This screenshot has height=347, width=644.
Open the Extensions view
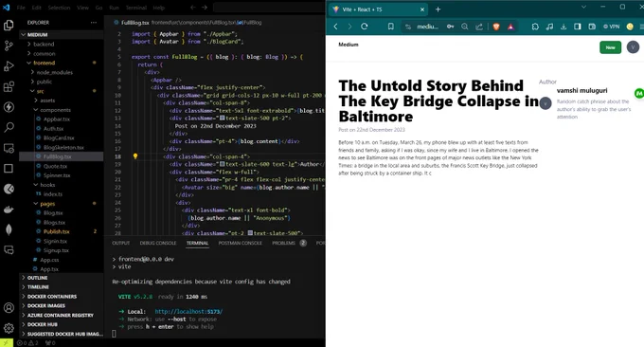point(9,87)
